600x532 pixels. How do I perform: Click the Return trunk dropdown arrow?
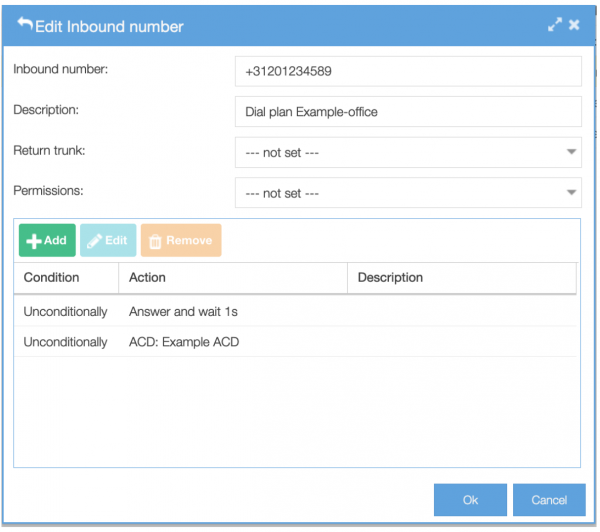click(x=571, y=152)
